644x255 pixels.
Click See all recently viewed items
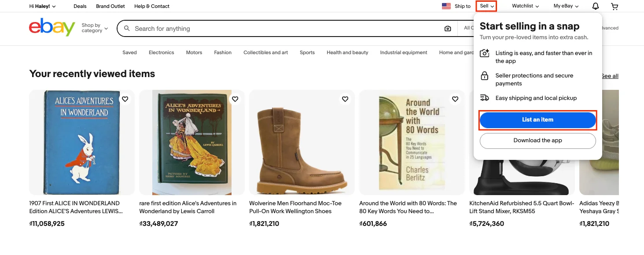tap(610, 76)
